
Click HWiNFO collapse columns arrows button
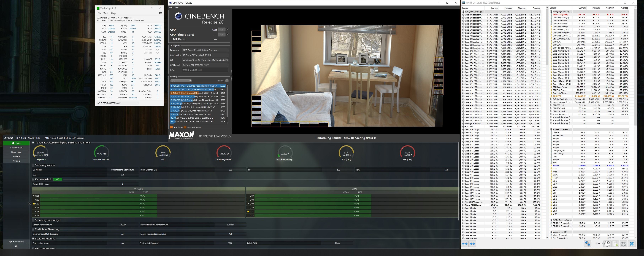[472, 244]
